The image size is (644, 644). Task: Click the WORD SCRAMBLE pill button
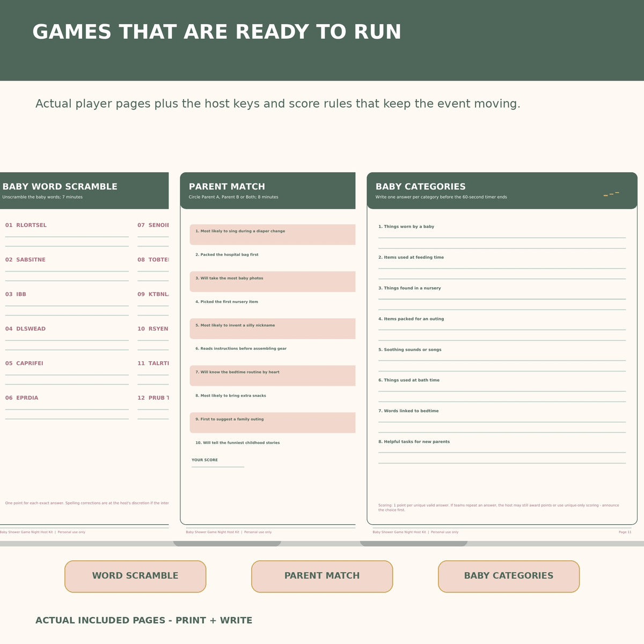point(135,576)
